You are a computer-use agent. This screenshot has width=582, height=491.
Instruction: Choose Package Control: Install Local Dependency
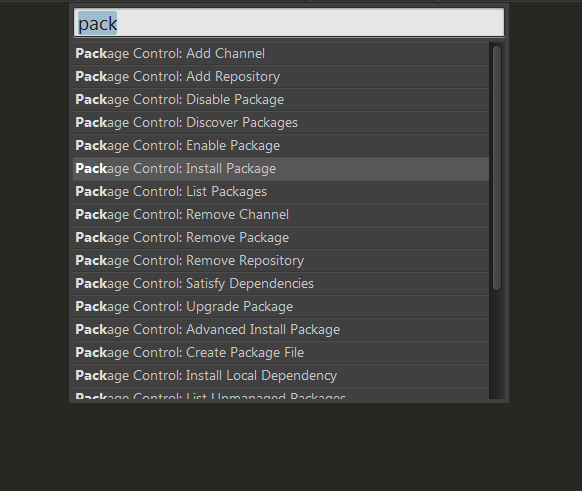point(281,376)
